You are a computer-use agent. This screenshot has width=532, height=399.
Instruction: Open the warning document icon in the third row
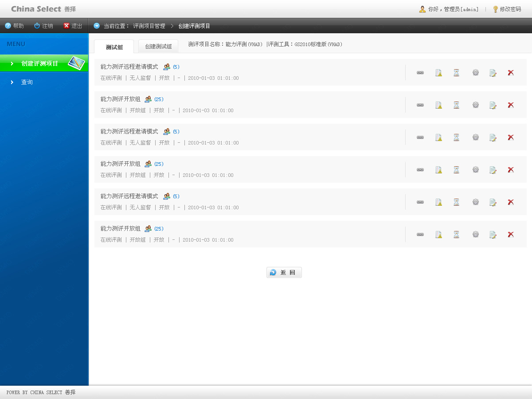pyautogui.click(x=439, y=137)
